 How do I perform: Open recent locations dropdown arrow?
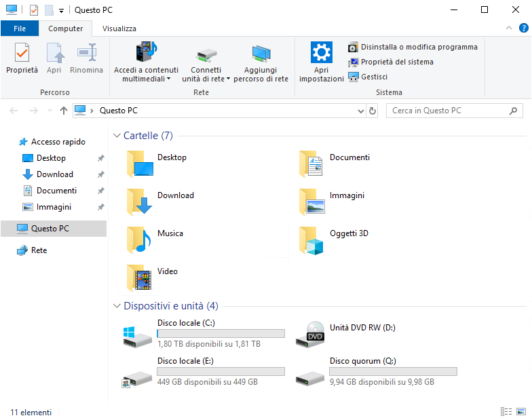[x=50, y=111]
